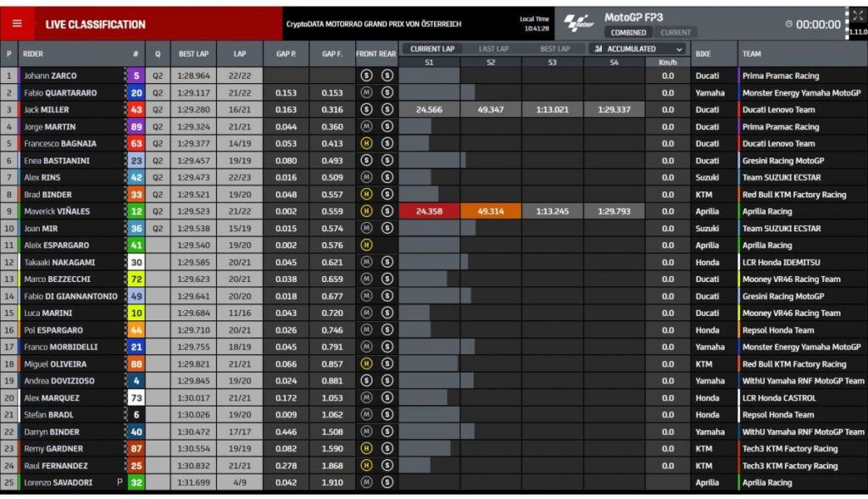Click the MotoGP FP3 session title
This screenshot has width=868, height=499.
coord(633,17)
